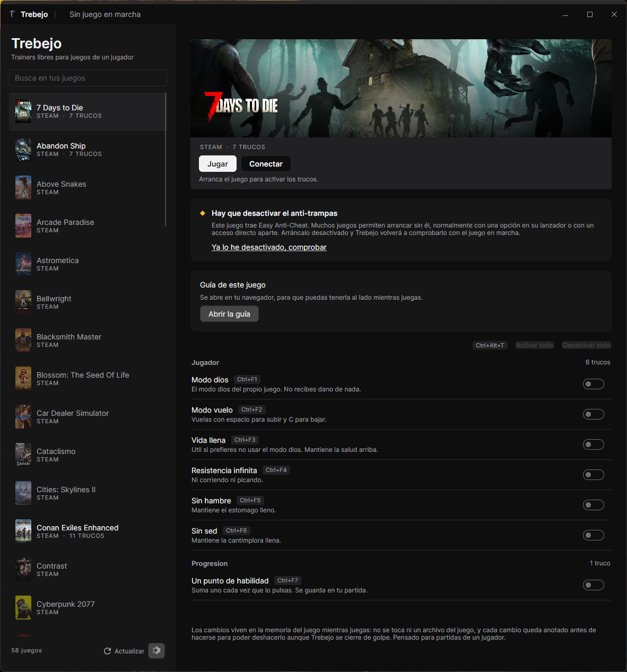Click 'Sin juego en marcha' status text
Screen dimensions: 627x672
pos(105,14)
